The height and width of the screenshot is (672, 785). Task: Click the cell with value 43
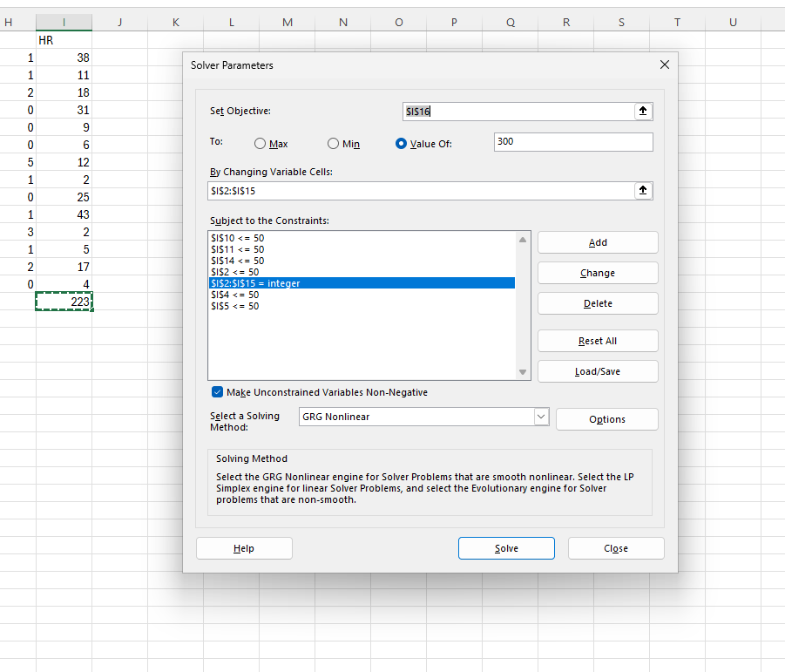(x=64, y=214)
